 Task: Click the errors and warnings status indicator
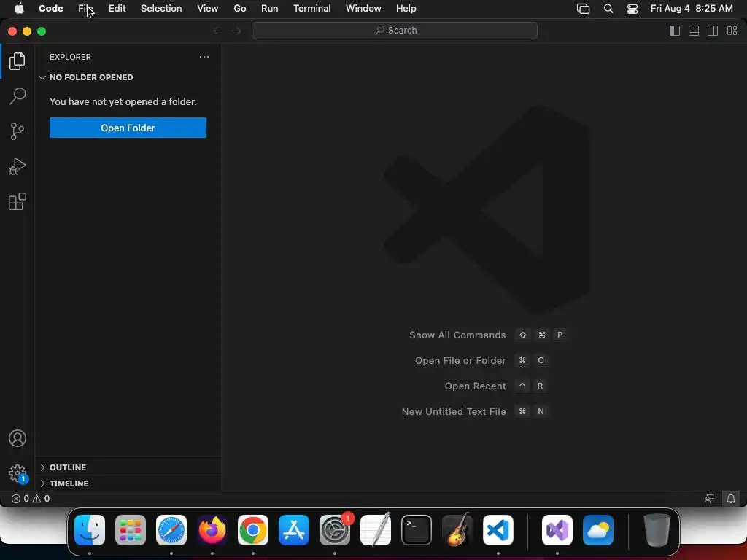[31, 499]
